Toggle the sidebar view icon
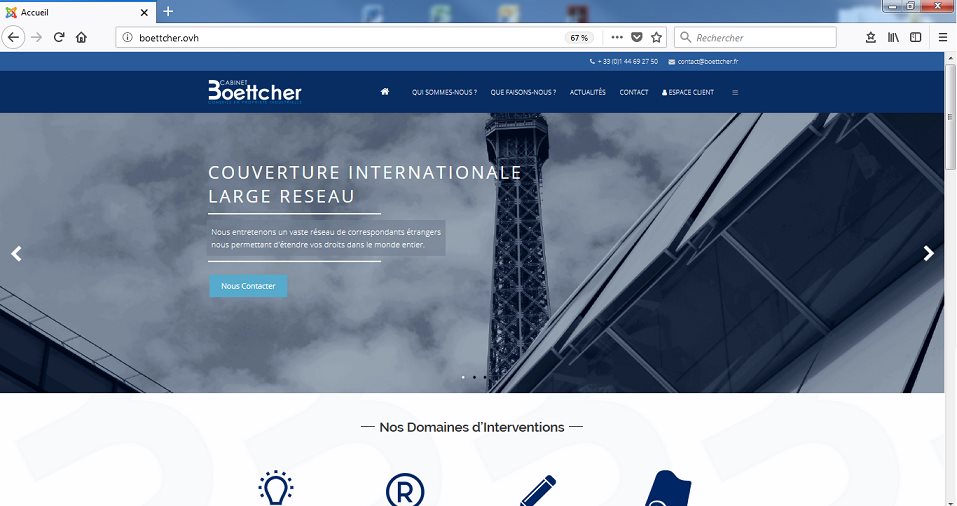Image resolution: width=957 pixels, height=506 pixels. 915,37
